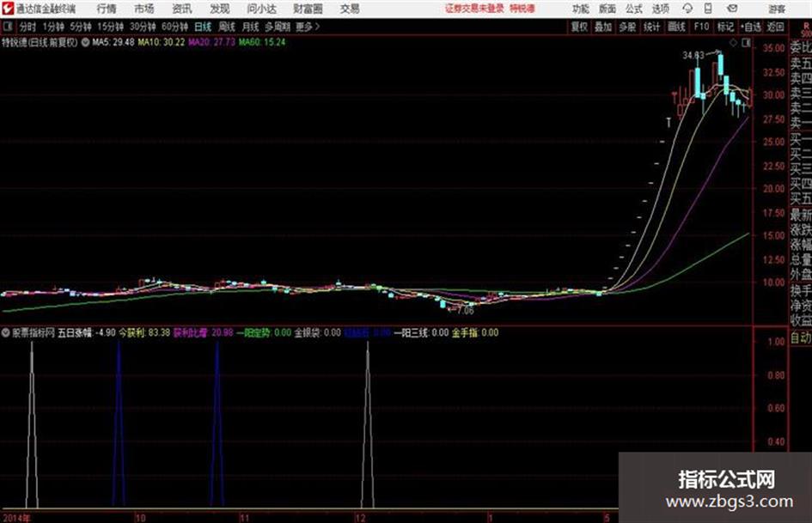The image size is (812, 523).
Task: Open the 公式 menu
Action: click(634, 9)
